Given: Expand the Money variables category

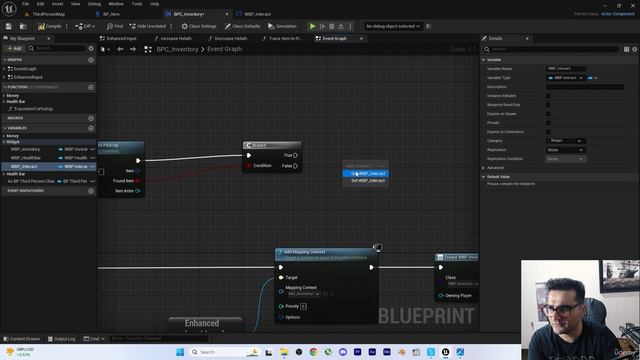Looking at the screenshot, I should (4, 136).
